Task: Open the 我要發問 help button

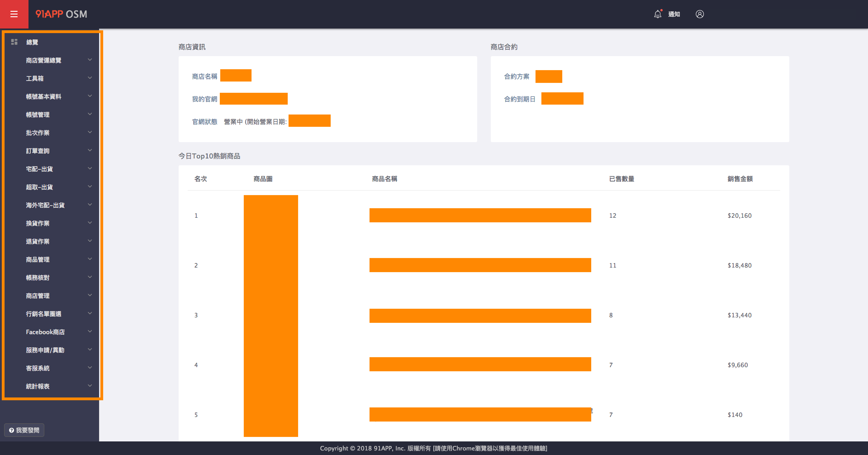Action: 24,430
